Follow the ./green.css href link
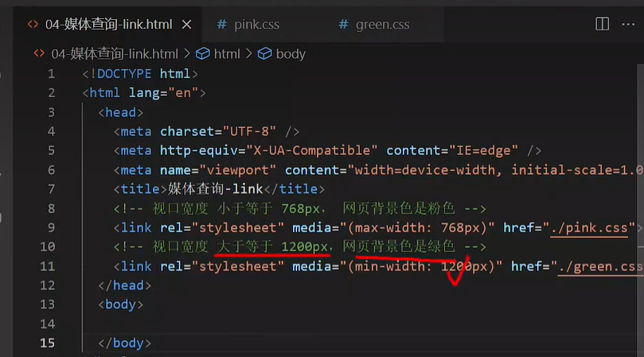 point(601,266)
